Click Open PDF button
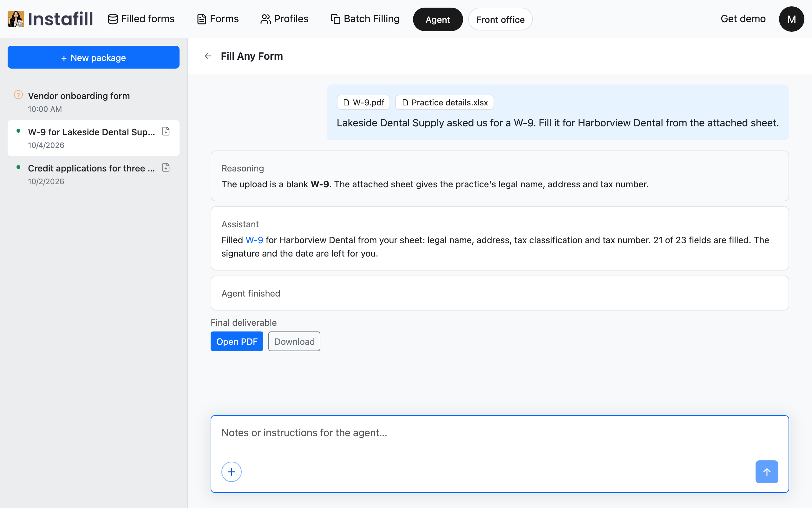The width and height of the screenshot is (812, 508). (x=237, y=341)
